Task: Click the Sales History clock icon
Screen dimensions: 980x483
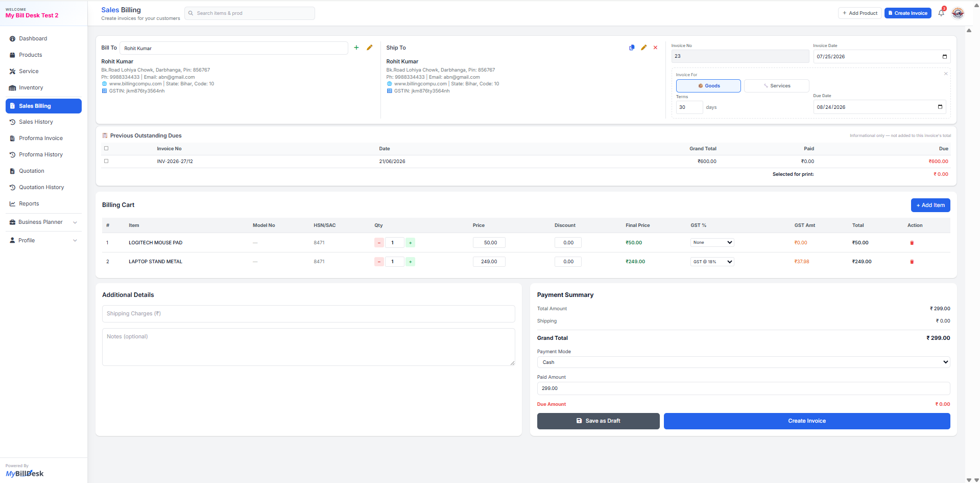Action: (x=12, y=122)
